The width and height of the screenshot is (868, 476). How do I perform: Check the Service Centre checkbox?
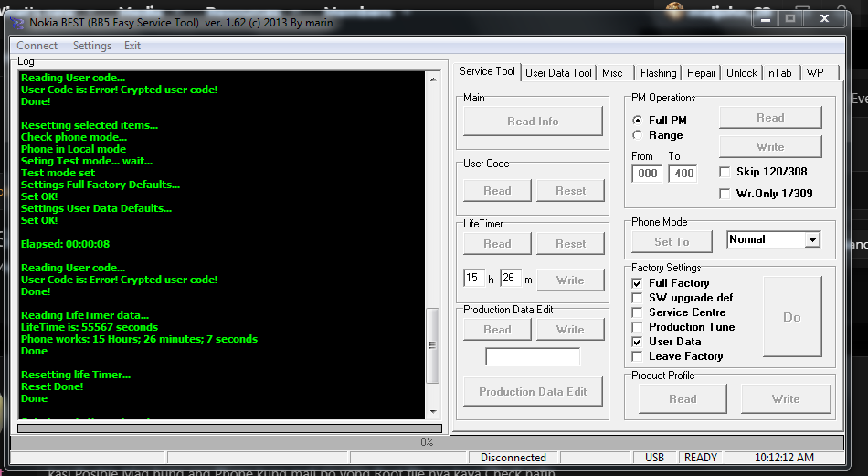637,312
